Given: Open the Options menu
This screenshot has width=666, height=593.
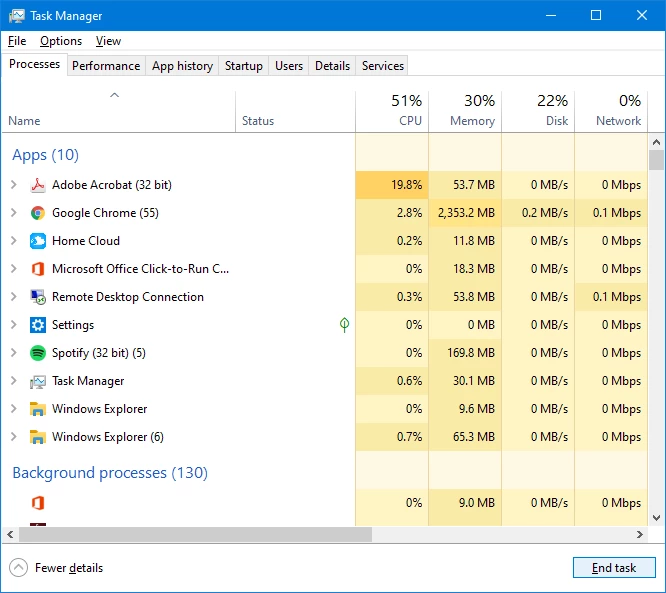Looking at the screenshot, I should coord(61,41).
